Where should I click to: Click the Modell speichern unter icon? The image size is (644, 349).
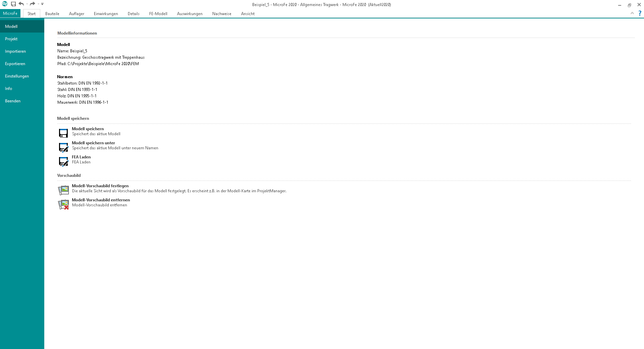63,147
